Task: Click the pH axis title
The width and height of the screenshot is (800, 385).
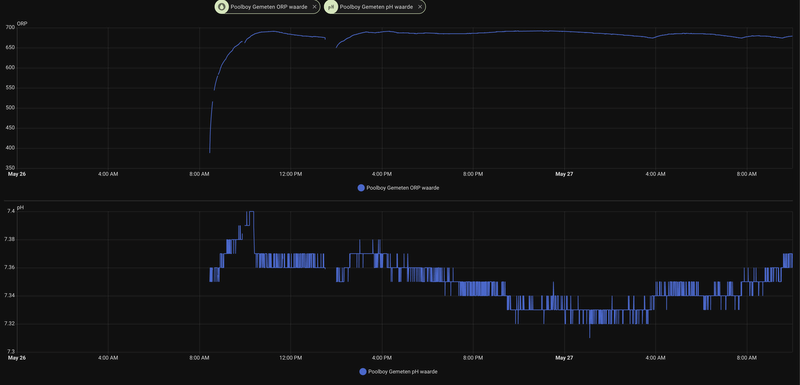Action: [x=20, y=208]
